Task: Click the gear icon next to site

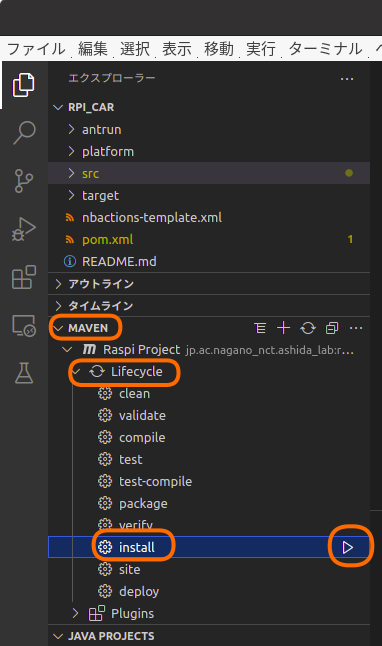Action: 105,569
